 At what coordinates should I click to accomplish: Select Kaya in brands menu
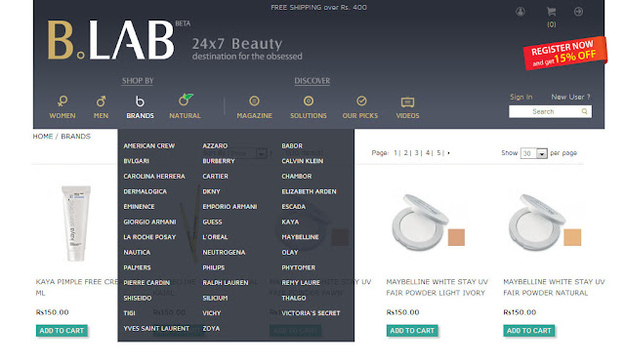(290, 222)
